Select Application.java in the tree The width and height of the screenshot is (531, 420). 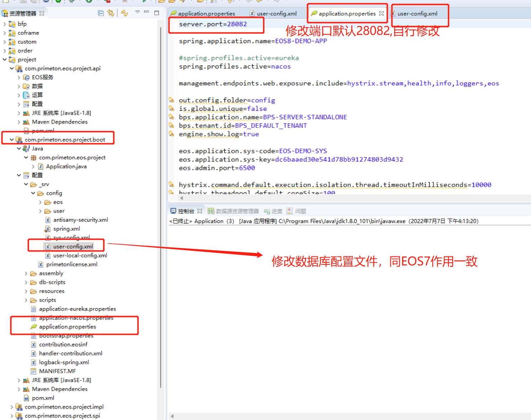tap(66, 166)
